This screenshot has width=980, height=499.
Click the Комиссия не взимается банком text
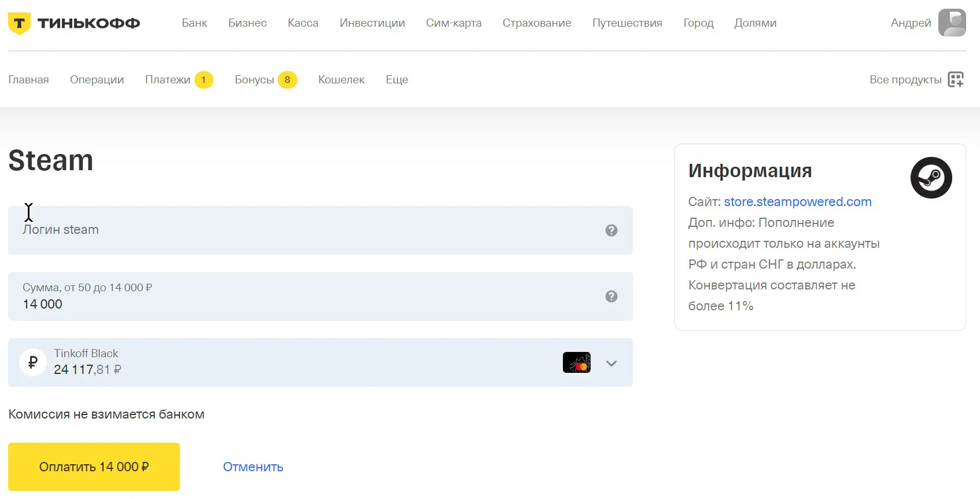coord(106,414)
